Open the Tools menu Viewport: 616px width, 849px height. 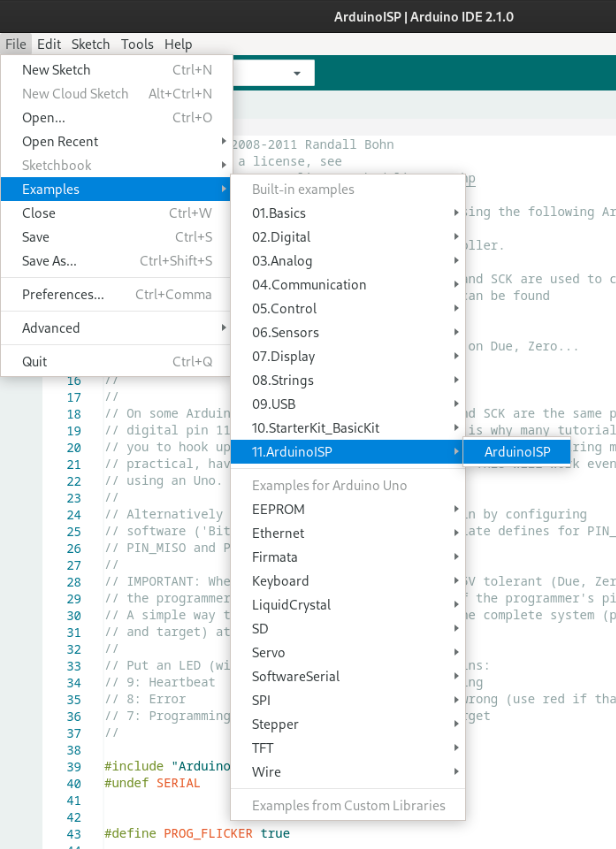coord(137,44)
